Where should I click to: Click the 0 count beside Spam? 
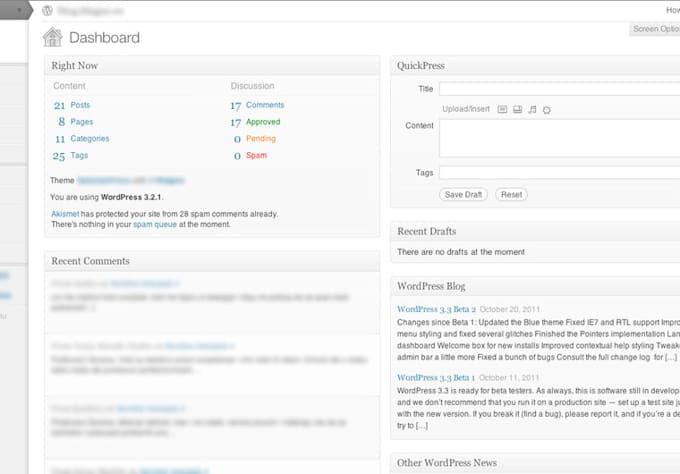point(237,156)
